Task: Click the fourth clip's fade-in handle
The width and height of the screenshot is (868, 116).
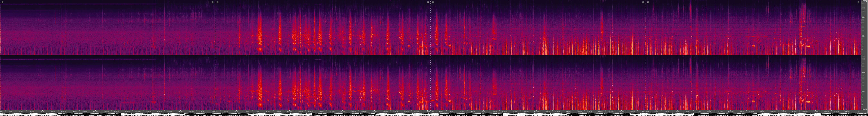Action: click(648, 2)
